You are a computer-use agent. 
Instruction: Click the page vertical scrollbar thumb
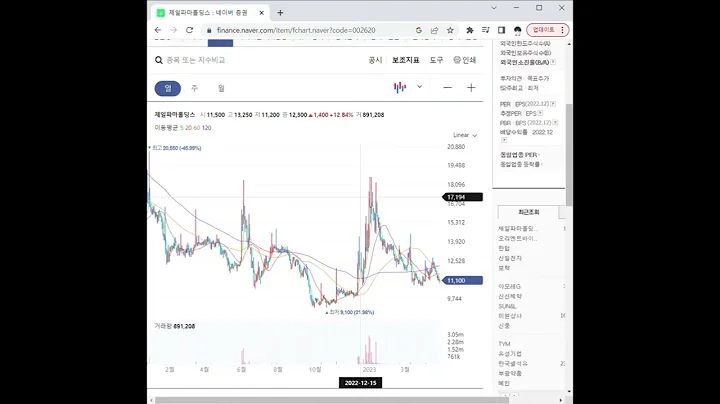[x=569, y=155]
